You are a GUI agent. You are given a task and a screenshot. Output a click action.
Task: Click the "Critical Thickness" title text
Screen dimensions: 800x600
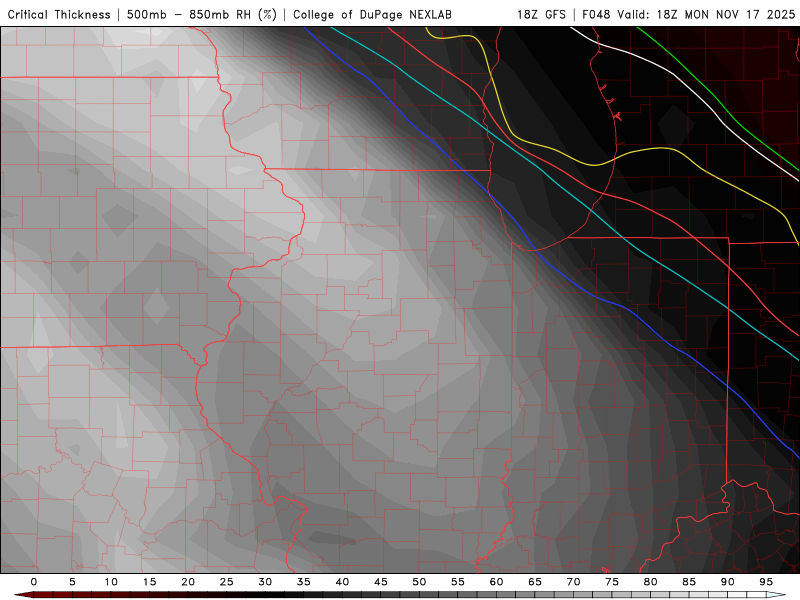click(59, 14)
